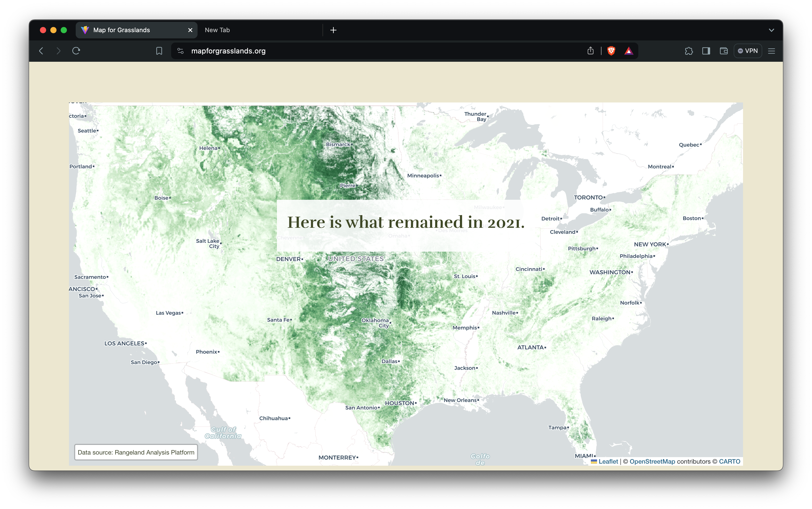Toggle the Brave VPN connection
812x509 pixels.
748,51
